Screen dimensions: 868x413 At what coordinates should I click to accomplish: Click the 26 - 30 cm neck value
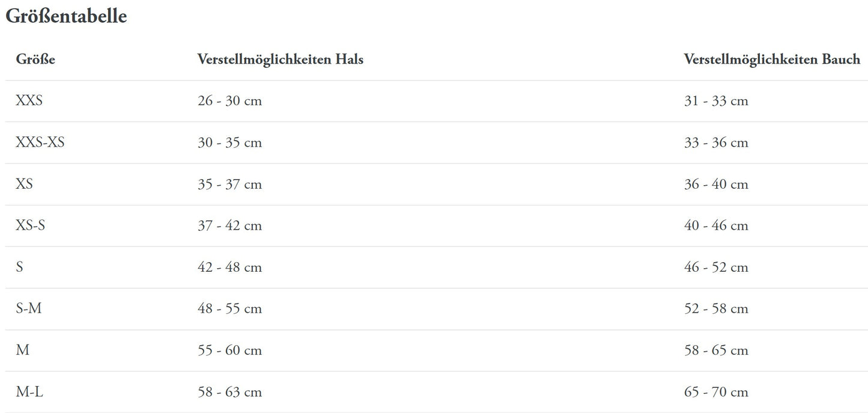pyautogui.click(x=229, y=101)
